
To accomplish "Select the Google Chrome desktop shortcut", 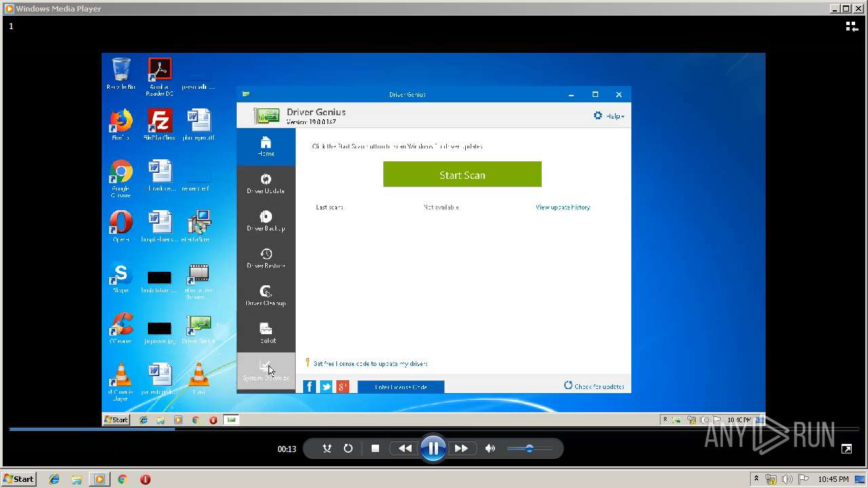I will [x=121, y=179].
